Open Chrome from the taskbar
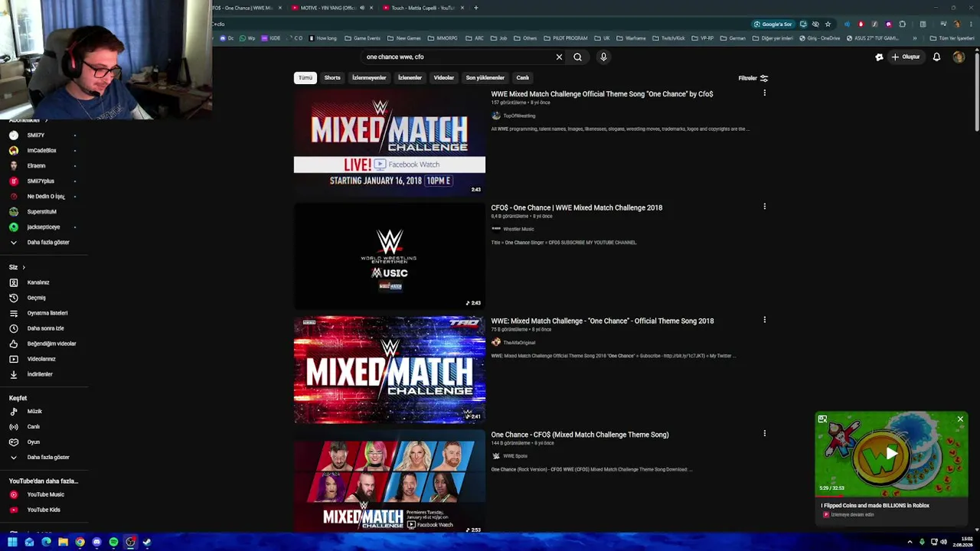Viewport: 980px width, 551px height. 80,543
